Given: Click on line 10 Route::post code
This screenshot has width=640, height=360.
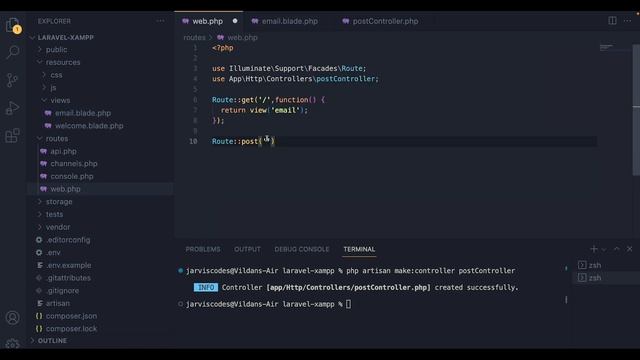Looking at the screenshot, I should [243, 141].
